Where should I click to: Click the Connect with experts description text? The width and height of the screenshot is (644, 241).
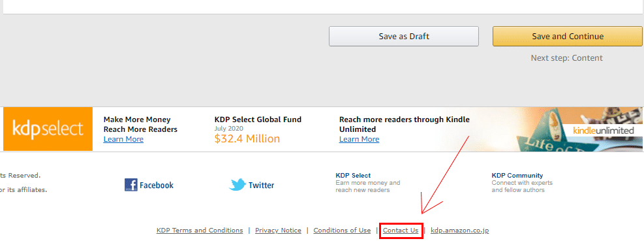click(x=522, y=186)
